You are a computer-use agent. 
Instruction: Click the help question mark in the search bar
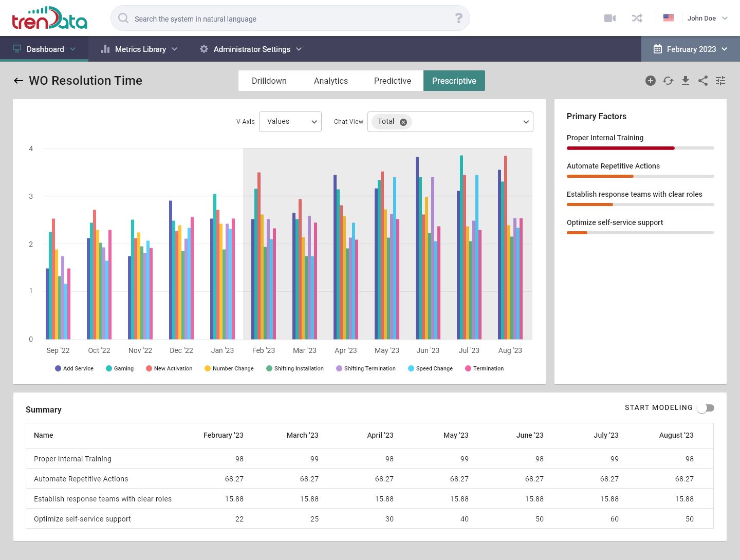click(459, 18)
